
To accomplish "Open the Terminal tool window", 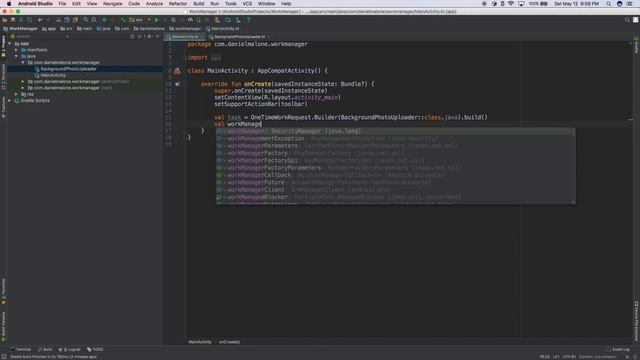I will (x=21, y=349).
